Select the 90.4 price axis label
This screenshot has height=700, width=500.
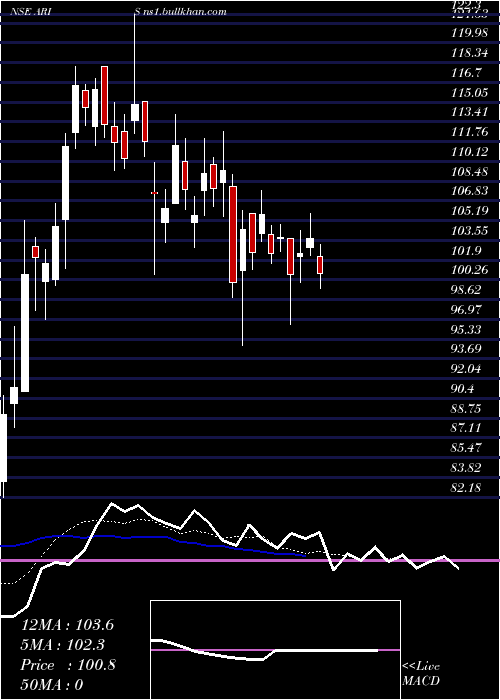464,388
